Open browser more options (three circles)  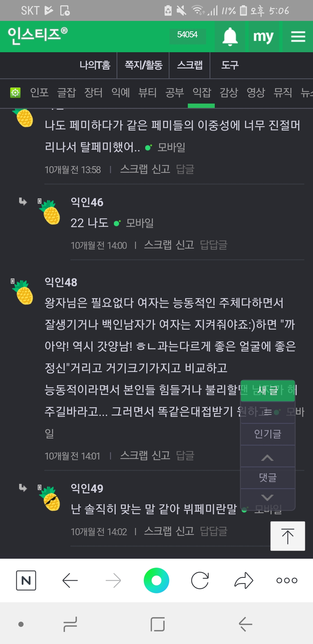pos(287,580)
